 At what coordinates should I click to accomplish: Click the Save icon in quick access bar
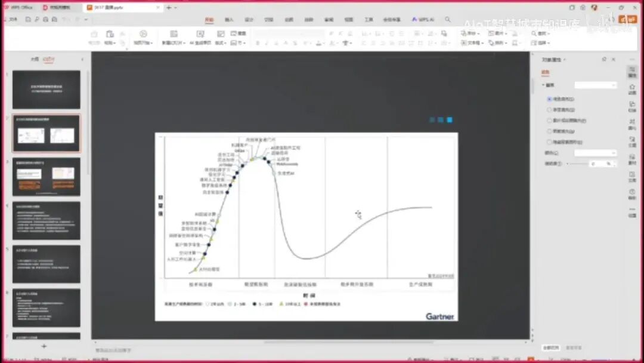[x=28, y=19]
